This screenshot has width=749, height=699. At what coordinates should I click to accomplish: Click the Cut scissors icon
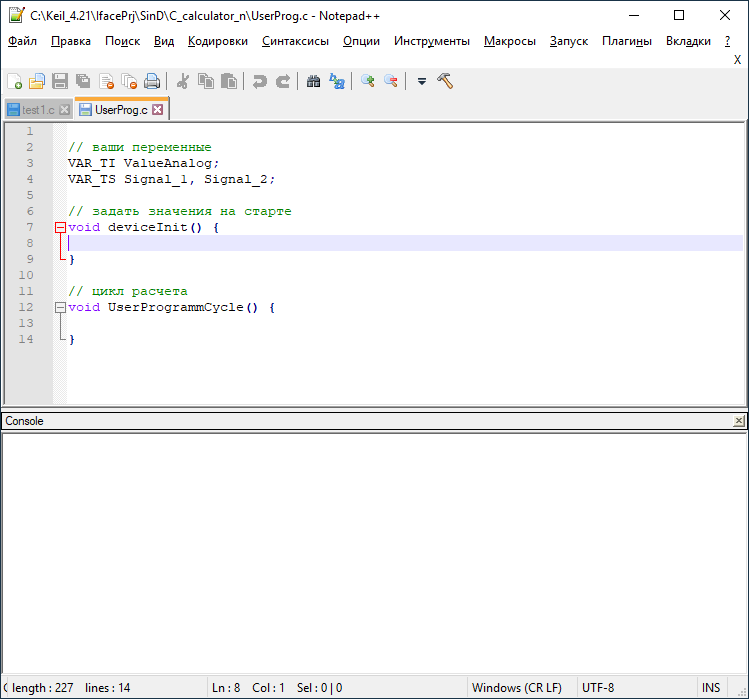[x=183, y=82]
